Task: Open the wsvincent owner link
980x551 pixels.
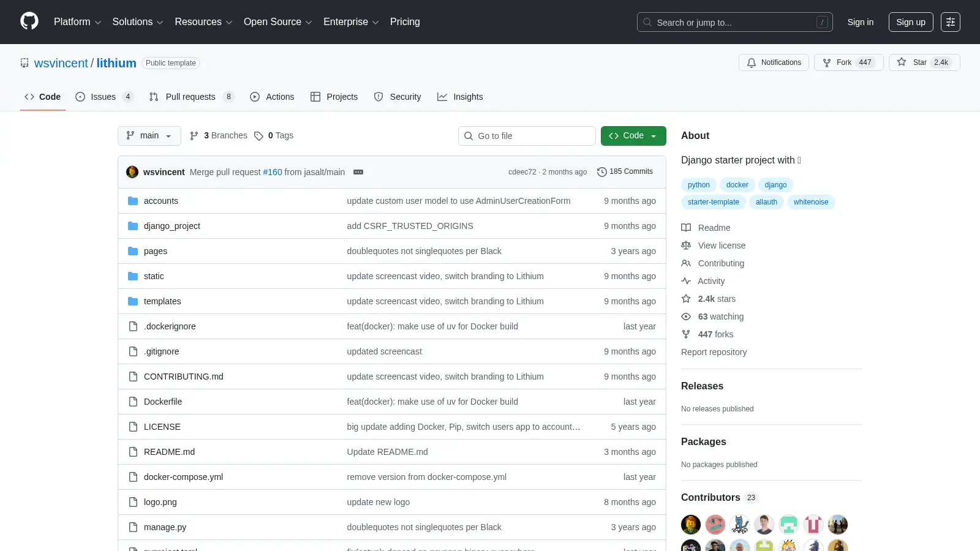Action: pos(61,63)
